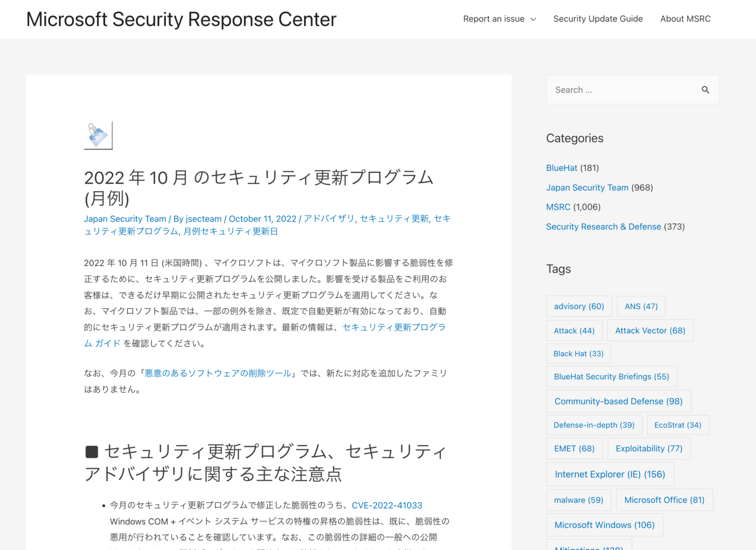Viewport: 756px width, 550px height.
Task: Select the Internet Explorer (IE) tag
Action: point(609,474)
